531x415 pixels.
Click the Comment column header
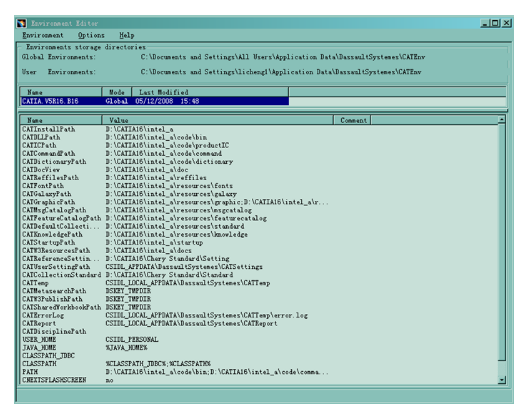pyautogui.click(x=353, y=120)
